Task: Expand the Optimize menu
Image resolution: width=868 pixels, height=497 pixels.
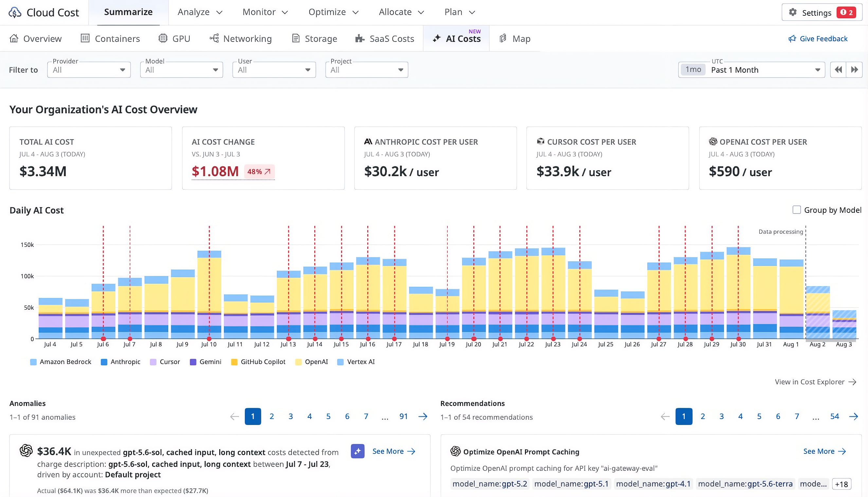Action: point(334,12)
